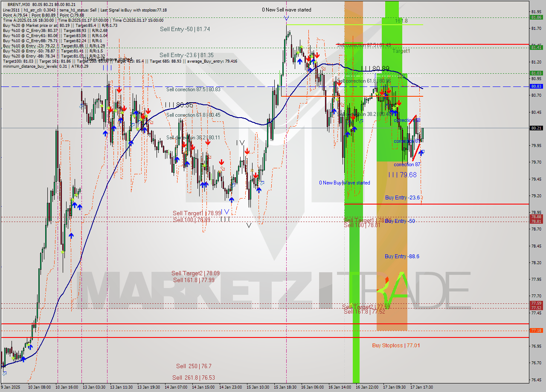Click the 'Sell 261.8 | 76.53' label
This screenshot has height=392, width=546.
coord(194,378)
